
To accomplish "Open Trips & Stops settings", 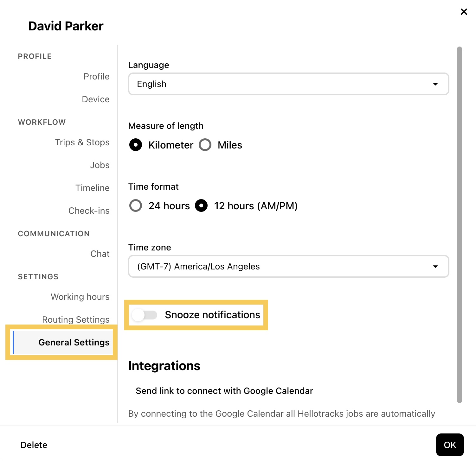I will (x=82, y=142).
